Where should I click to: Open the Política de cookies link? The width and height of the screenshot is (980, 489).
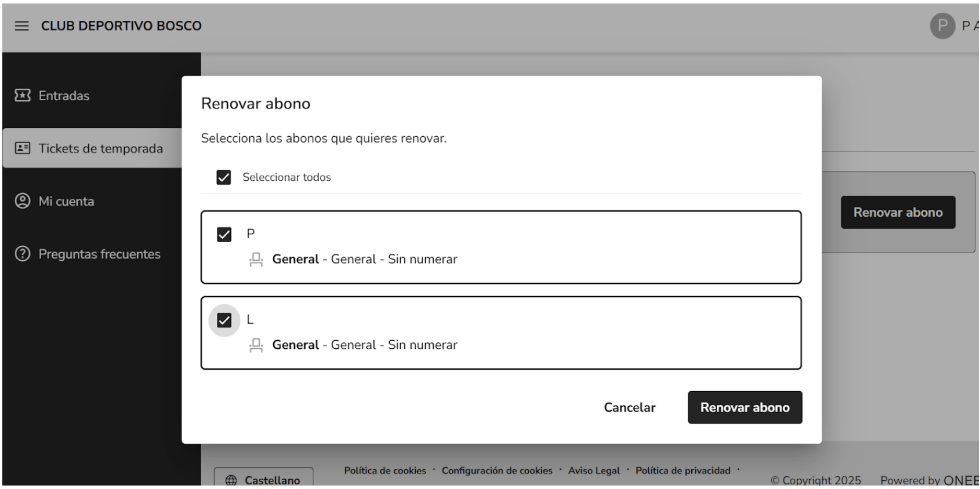(385, 470)
